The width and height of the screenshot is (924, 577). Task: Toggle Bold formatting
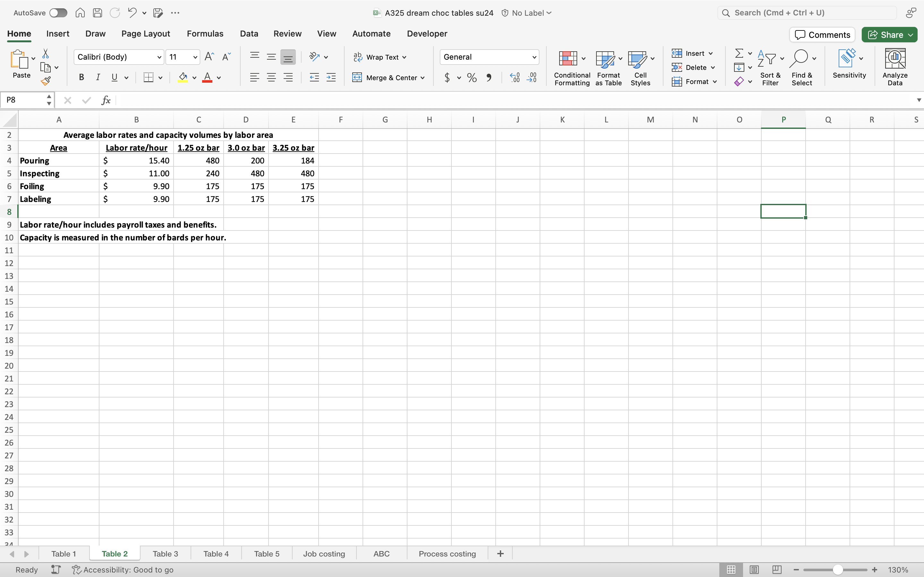(81, 78)
